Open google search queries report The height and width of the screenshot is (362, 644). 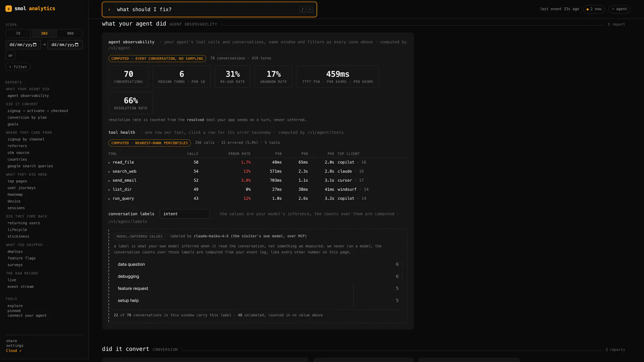[x=30, y=166]
